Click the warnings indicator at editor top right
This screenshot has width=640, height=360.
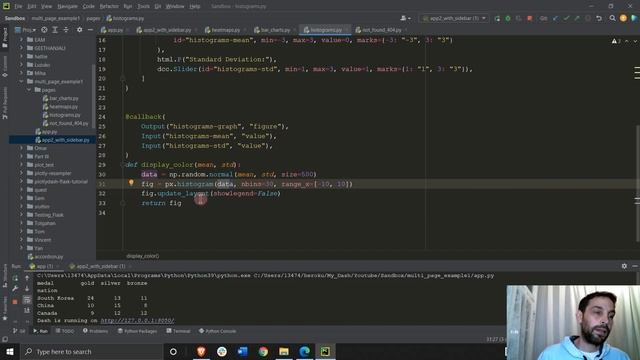tap(616, 41)
